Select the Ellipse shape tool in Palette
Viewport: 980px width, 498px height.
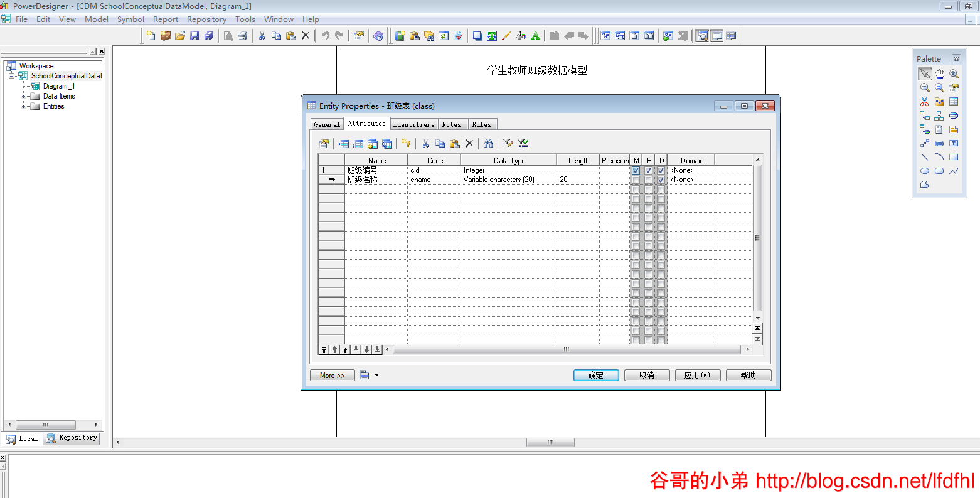click(x=925, y=171)
